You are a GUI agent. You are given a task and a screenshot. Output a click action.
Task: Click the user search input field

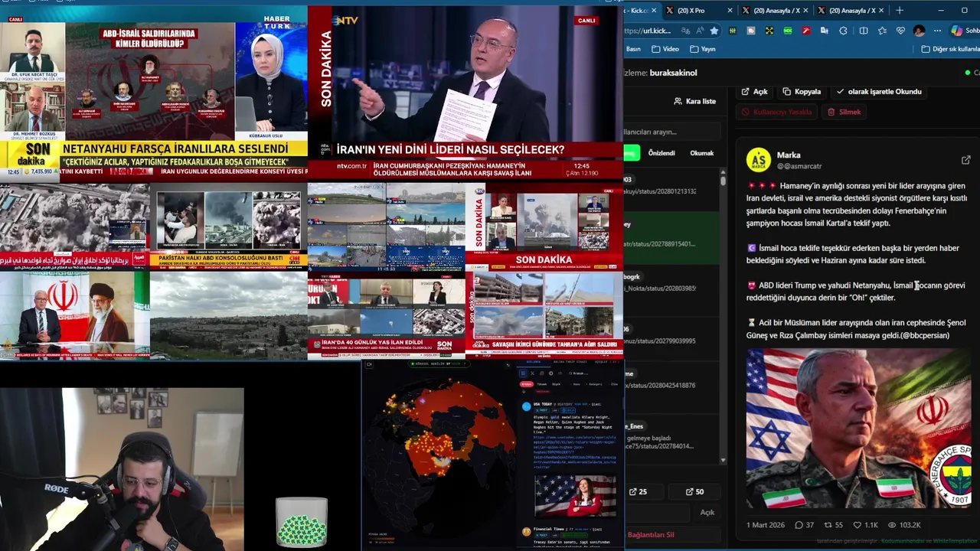(671, 132)
